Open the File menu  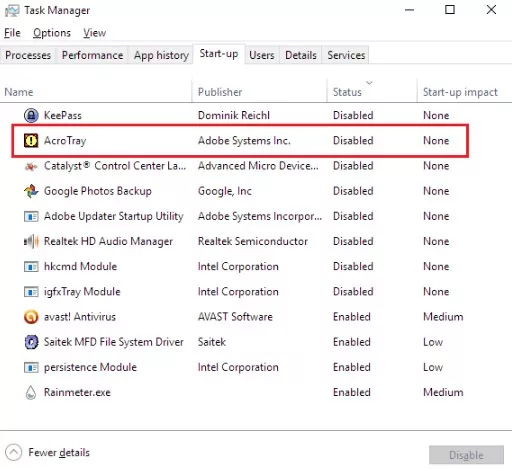pos(12,33)
